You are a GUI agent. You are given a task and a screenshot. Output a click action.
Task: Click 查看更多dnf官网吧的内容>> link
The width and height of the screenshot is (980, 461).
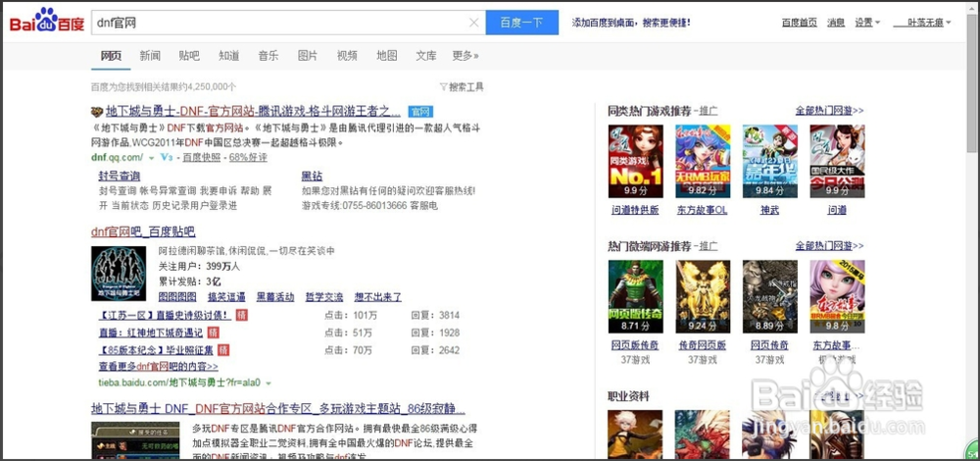click(x=159, y=367)
